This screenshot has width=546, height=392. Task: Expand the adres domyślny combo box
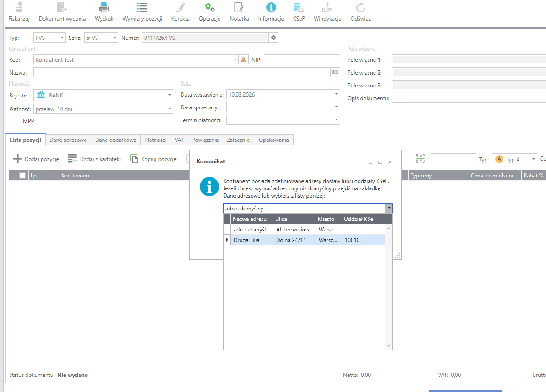coord(389,209)
